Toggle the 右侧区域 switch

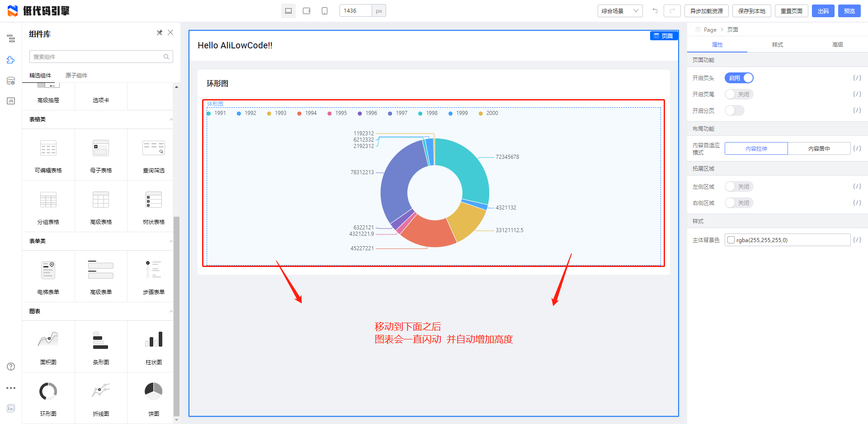[x=739, y=203]
